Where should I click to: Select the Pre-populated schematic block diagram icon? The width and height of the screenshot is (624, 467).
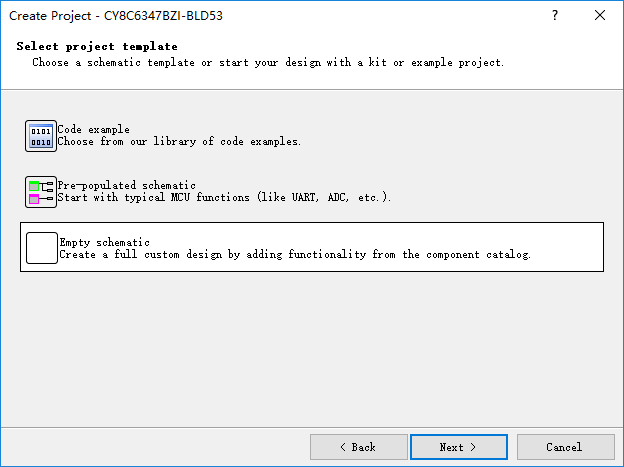tap(41, 192)
